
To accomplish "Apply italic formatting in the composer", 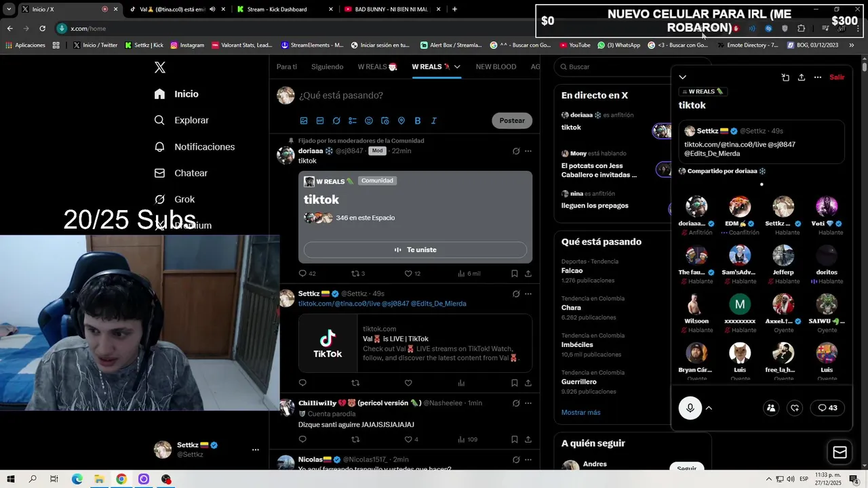I will click(x=434, y=121).
